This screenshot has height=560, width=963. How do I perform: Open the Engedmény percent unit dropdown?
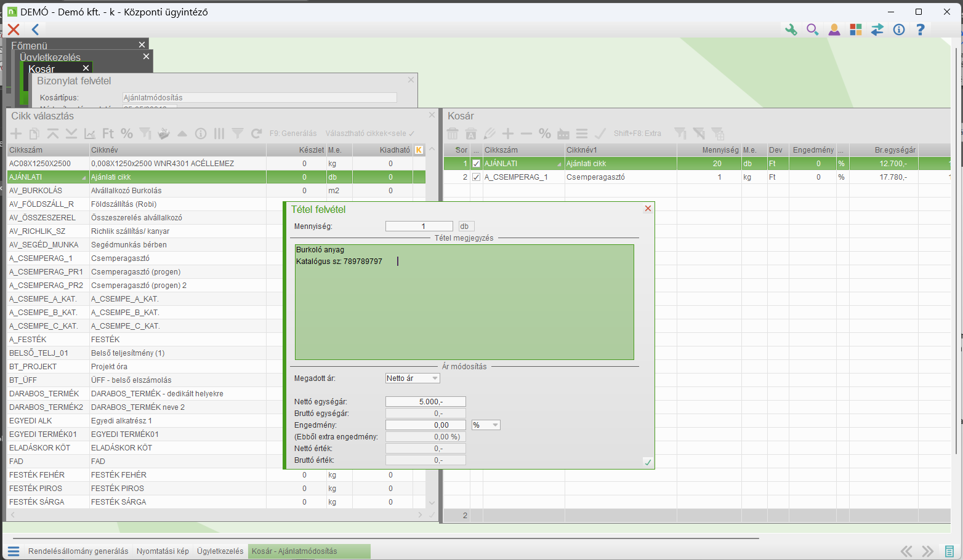(x=486, y=425)
